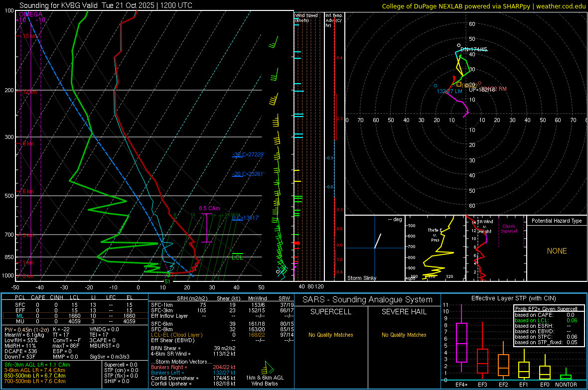Click the 0 C=13617' freezing level label
The image size is (588, 390).
pos(246,218)
